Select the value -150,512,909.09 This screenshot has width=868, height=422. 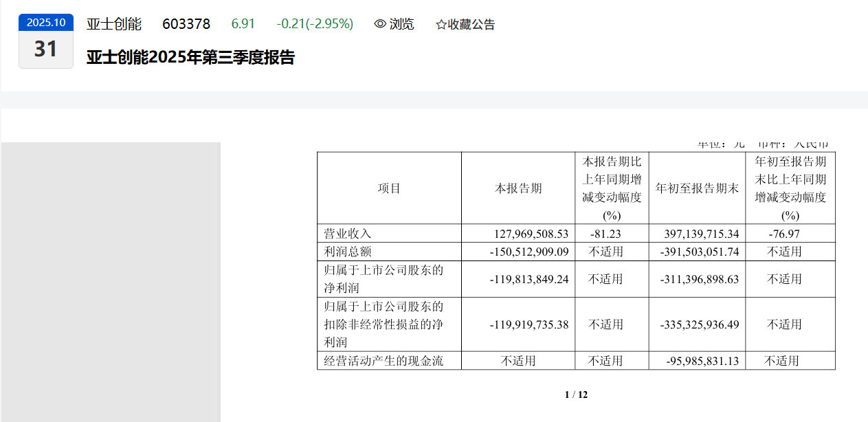pos(529,252)
